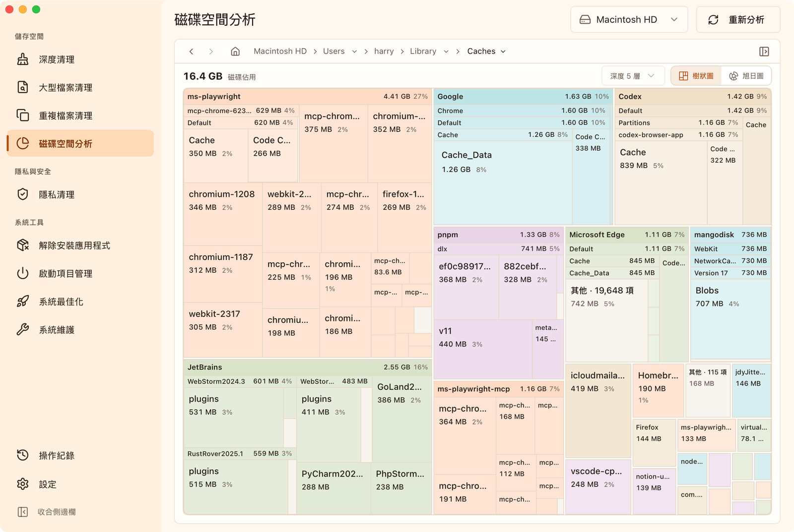Select the Google treemap header
794x532 pixels.
click(523, 97)
